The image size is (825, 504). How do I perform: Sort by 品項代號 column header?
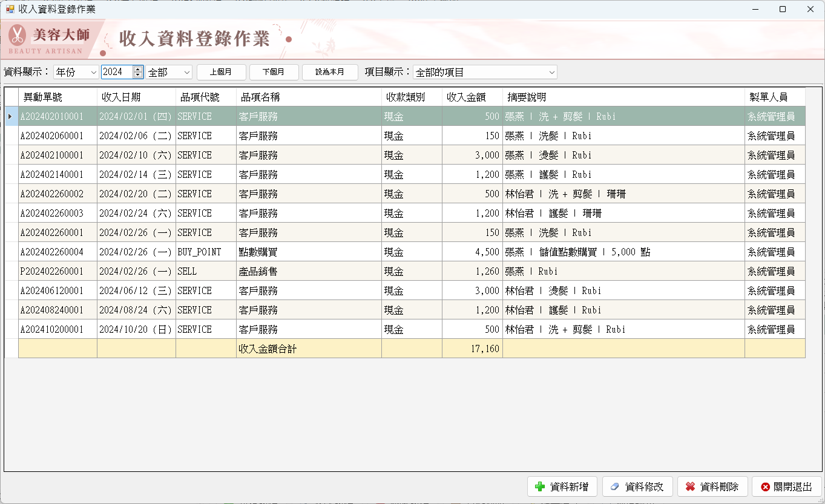click(206, 97)
